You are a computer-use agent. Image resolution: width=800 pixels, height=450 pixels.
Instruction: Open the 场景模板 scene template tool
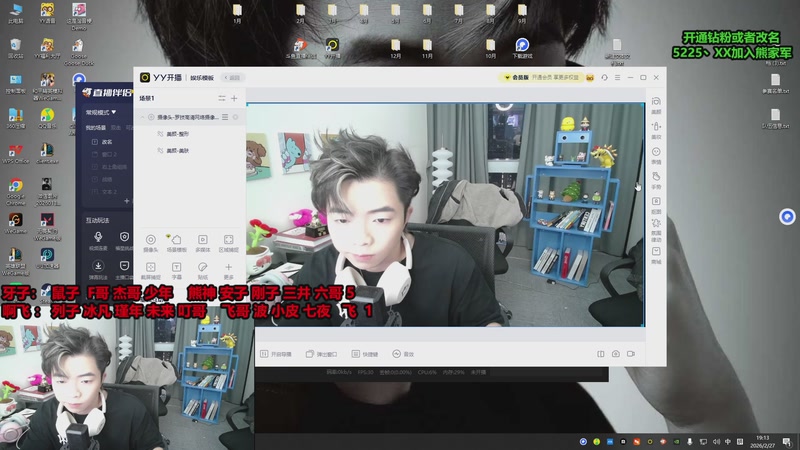pyautogui.click(x=176, y=240)
